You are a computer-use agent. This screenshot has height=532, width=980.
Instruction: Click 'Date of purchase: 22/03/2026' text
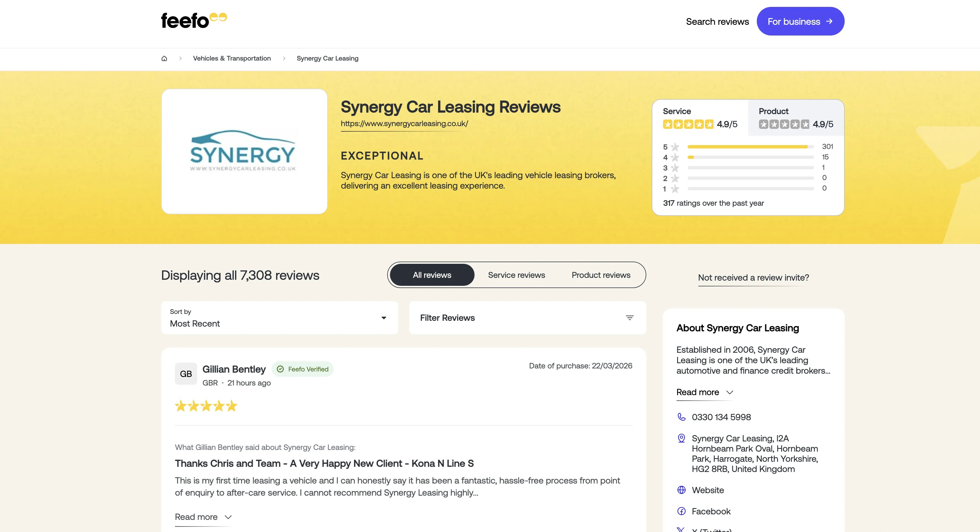click(581, 366)
